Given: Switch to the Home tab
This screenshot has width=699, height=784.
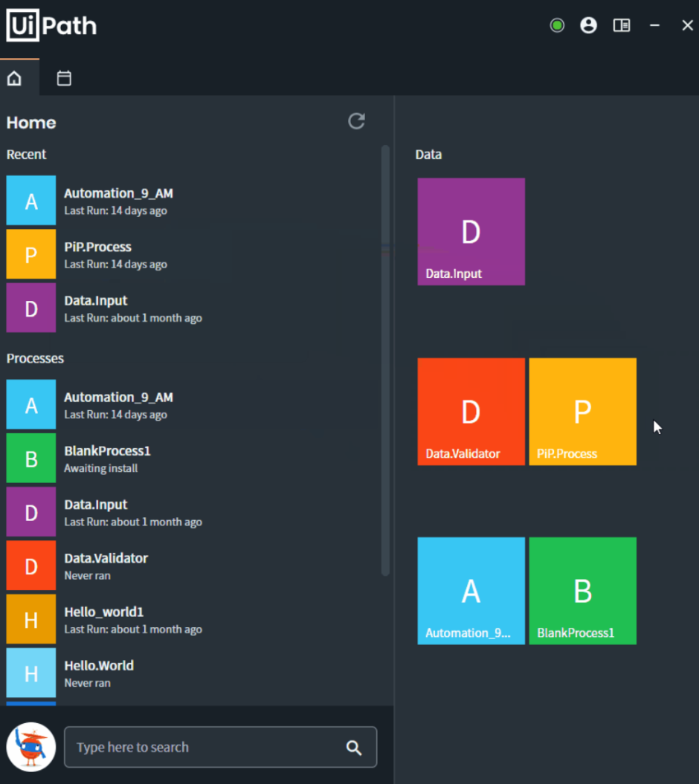Looking at the screenshot, I should (x=15, y=79).
